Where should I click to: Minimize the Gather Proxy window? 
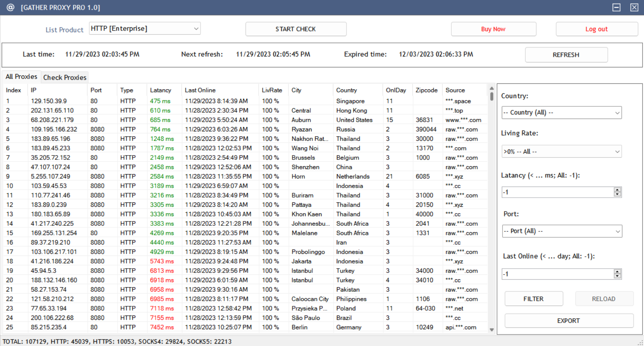(x=616, y=8)
